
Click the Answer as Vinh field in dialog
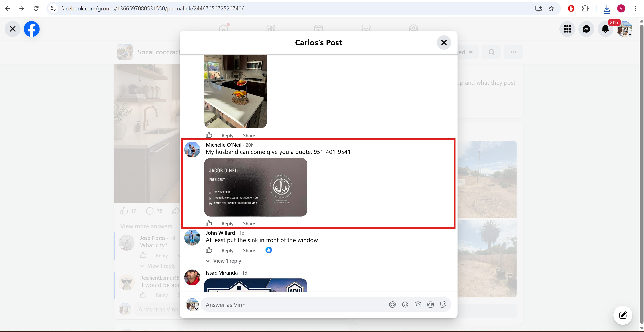tap(326, 305)
